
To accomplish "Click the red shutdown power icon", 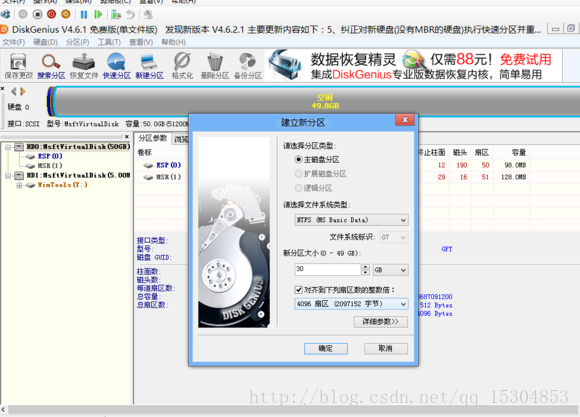I will tap(51, 14).
